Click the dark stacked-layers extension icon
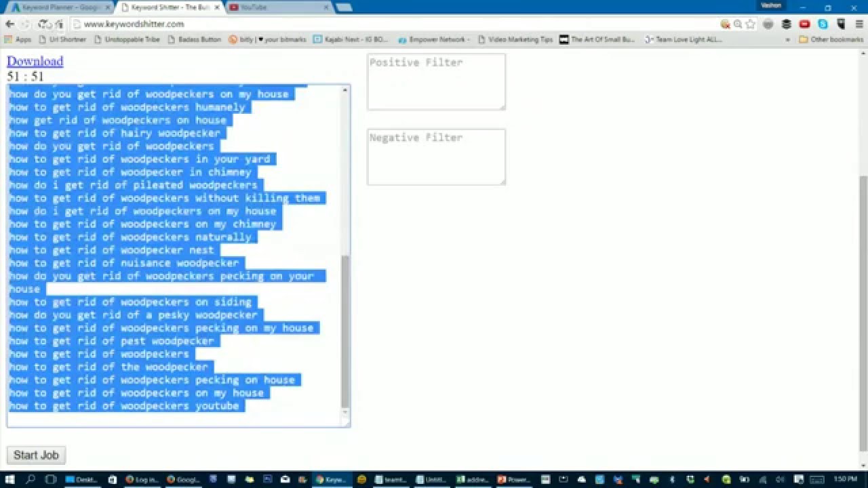Image resolution: width=868 pixels, height=488 pixels. tap(787, 24)
